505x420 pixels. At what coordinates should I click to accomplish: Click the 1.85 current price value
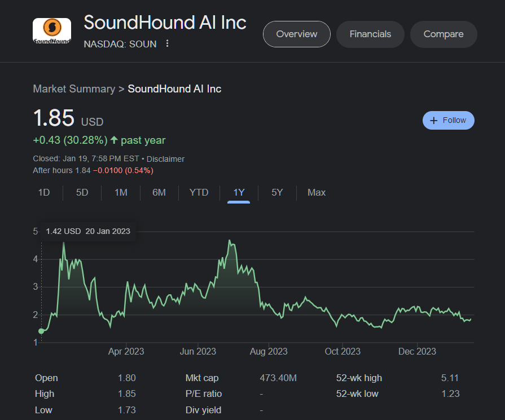point(54,118)
